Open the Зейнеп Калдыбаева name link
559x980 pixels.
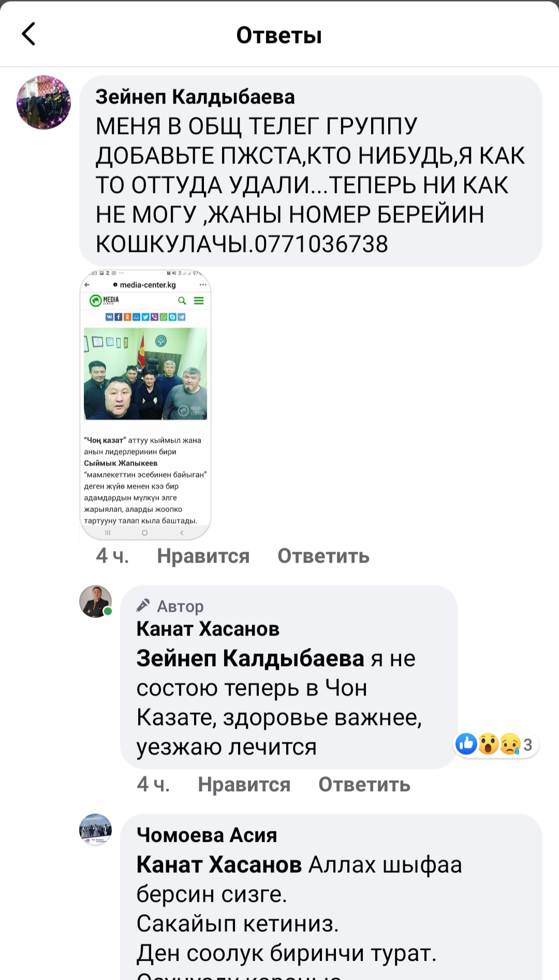click(x=195, y=97)
